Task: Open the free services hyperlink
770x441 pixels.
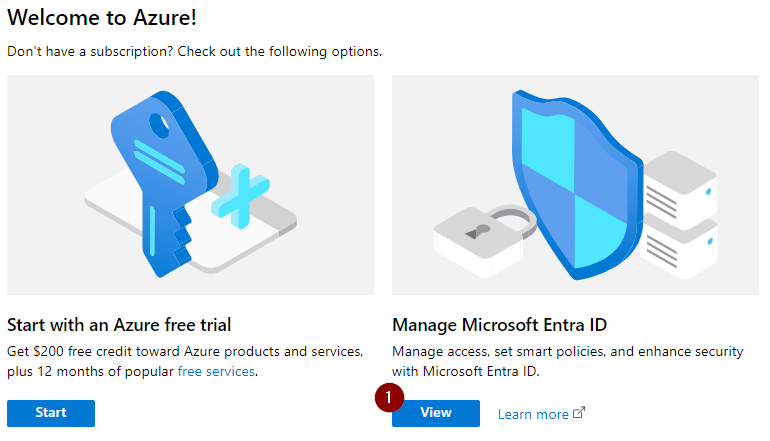Action: pyautogui.click(x=216, y=371)
